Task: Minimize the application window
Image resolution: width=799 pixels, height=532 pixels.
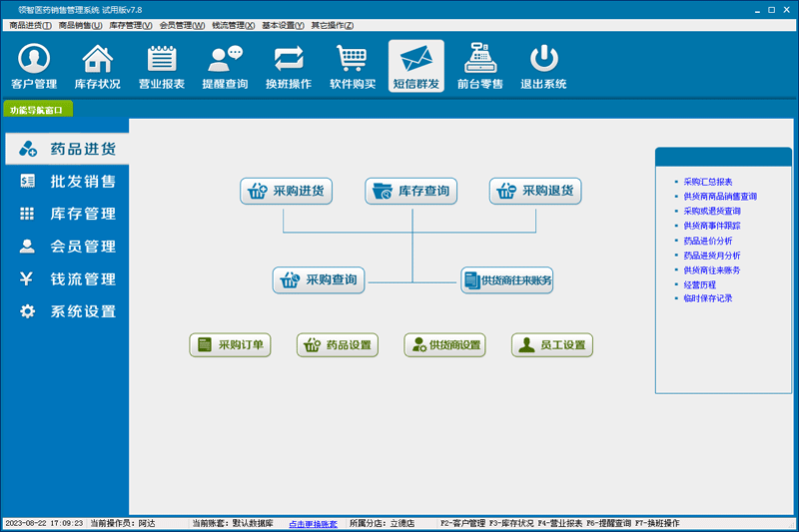Action: coord(757,10)
